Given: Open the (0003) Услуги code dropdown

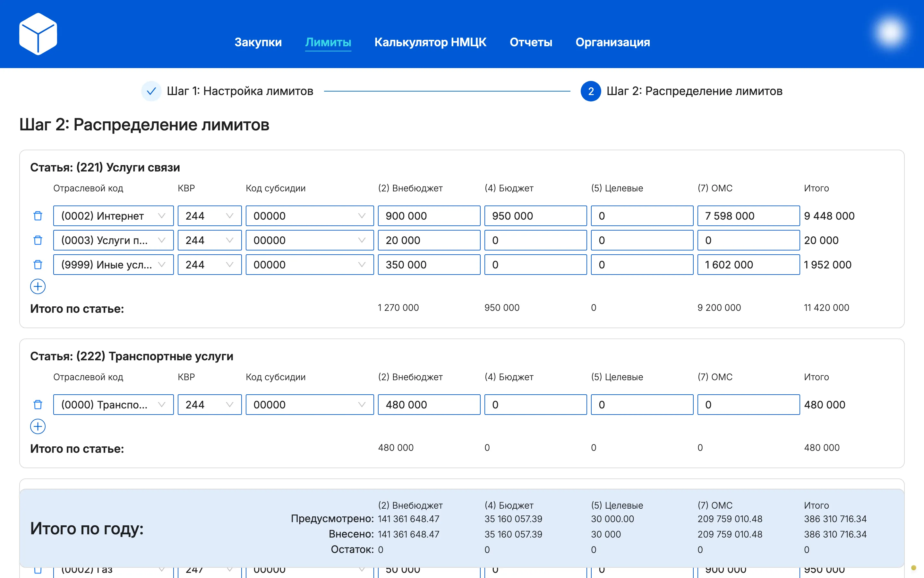Looking at the screenshot, I should [113, 240].
